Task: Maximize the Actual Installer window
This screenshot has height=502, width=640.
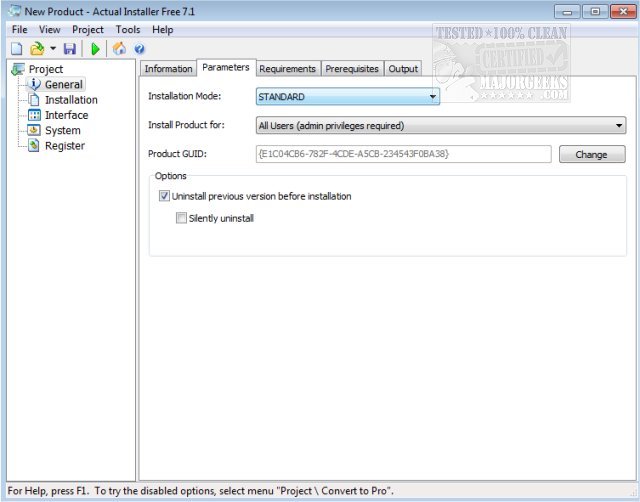Action: [595, 12]
